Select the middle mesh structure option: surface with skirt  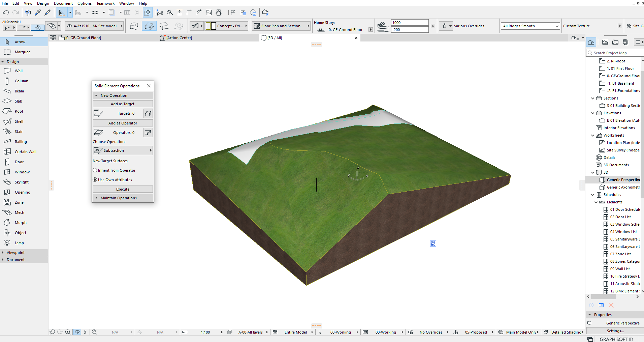point(149,26)
